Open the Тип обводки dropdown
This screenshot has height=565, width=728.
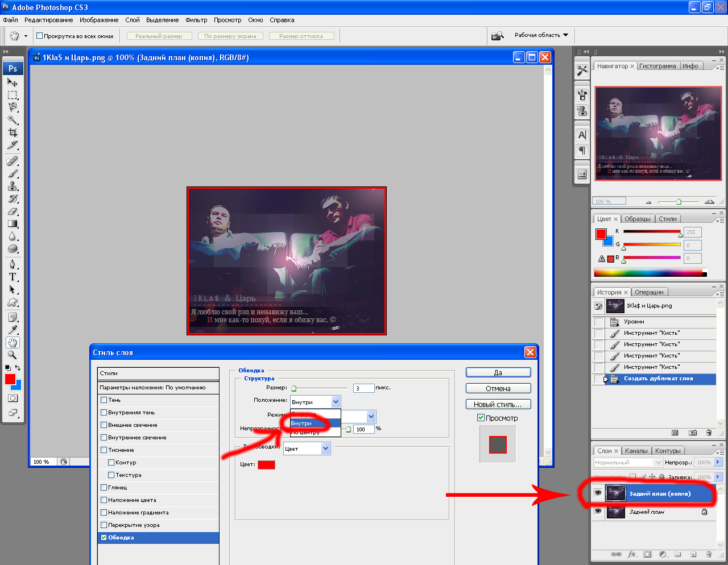click(307, 449)
